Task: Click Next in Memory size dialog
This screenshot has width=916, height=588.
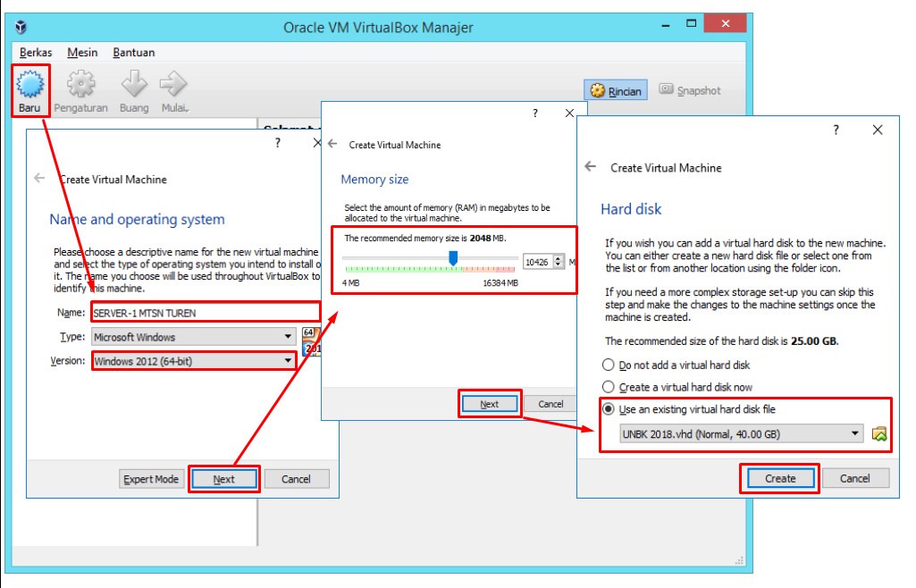Action: (490, 404)
